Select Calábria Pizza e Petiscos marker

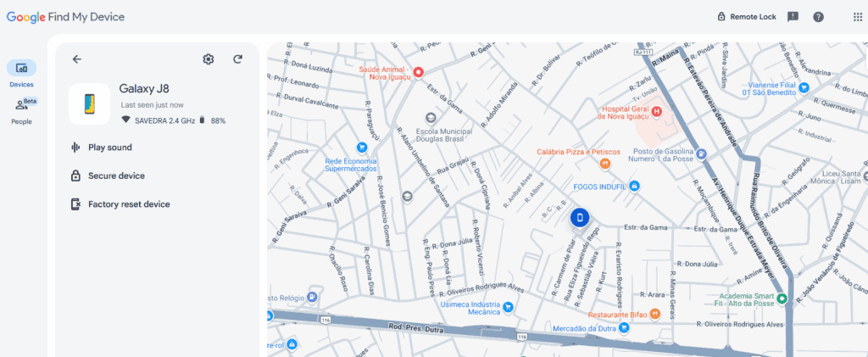pos(605,163)
